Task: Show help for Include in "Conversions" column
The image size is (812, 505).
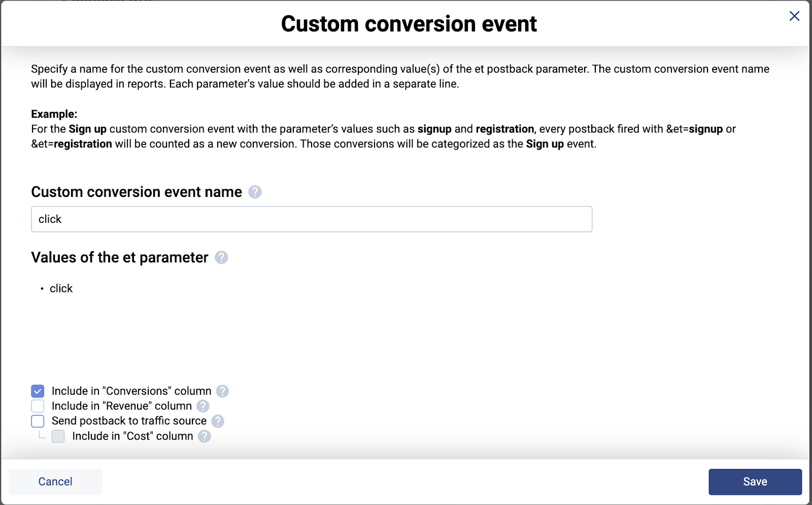Action: pos(222,391)
